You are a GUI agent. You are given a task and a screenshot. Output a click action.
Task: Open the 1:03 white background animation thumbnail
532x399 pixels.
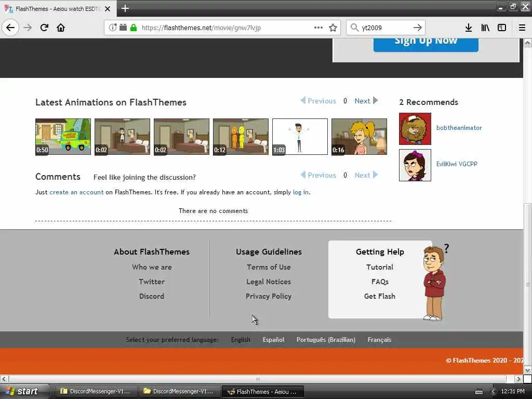coord(300,137)
